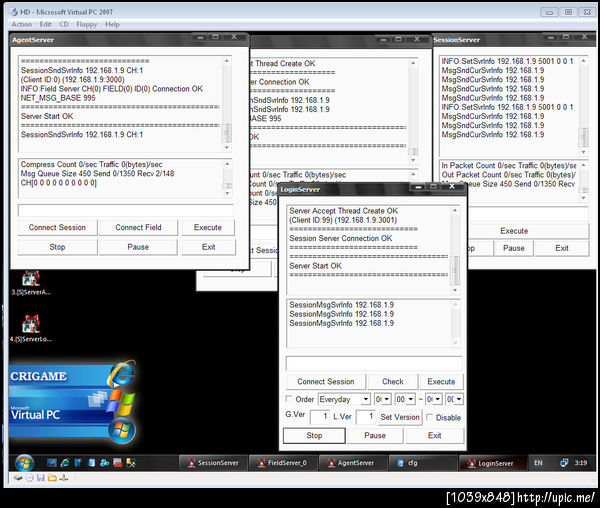
Task: Click Exit in AgentServer
Action: [x=209, y=247]
